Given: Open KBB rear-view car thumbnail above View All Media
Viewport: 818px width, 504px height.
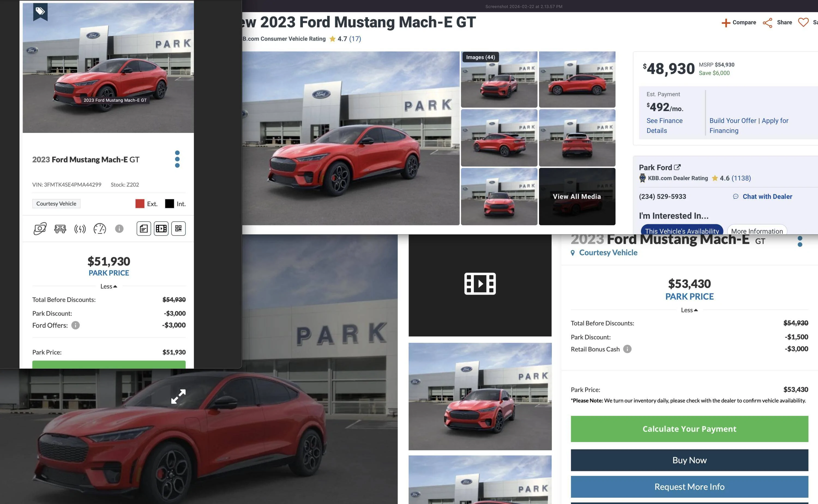Looking at the screenshot, I should [577, 138].
